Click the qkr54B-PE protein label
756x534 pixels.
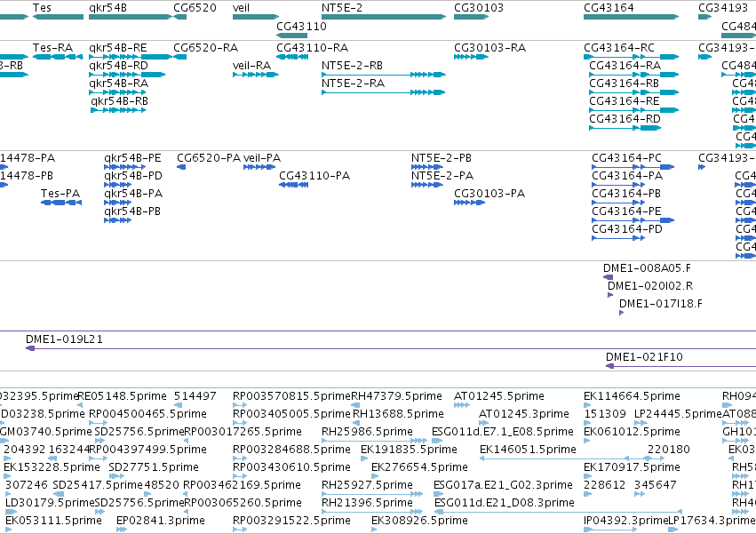132,158
